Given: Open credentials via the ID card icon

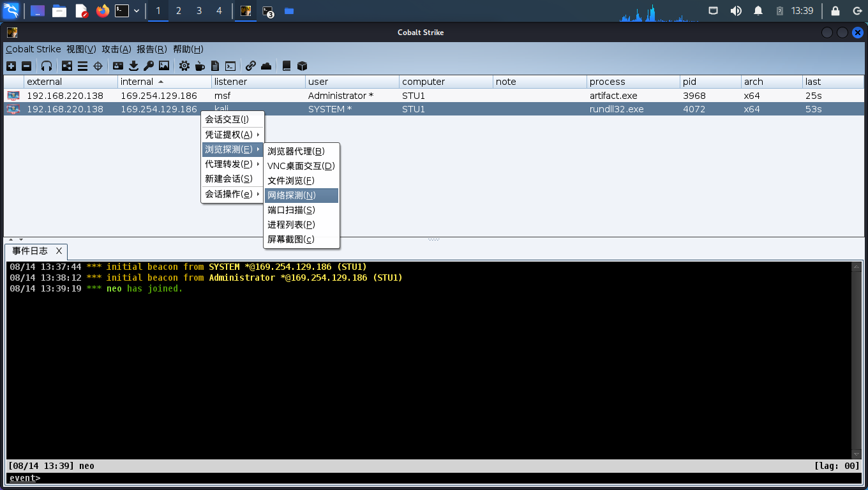Looking at the screenshot, I should coord(118,66).
